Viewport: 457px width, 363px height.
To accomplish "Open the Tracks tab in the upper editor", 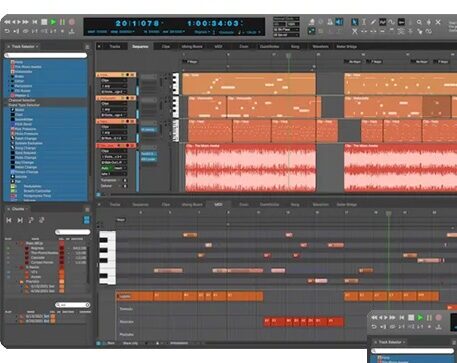I will pyautogui.click(x=115, y=46).
